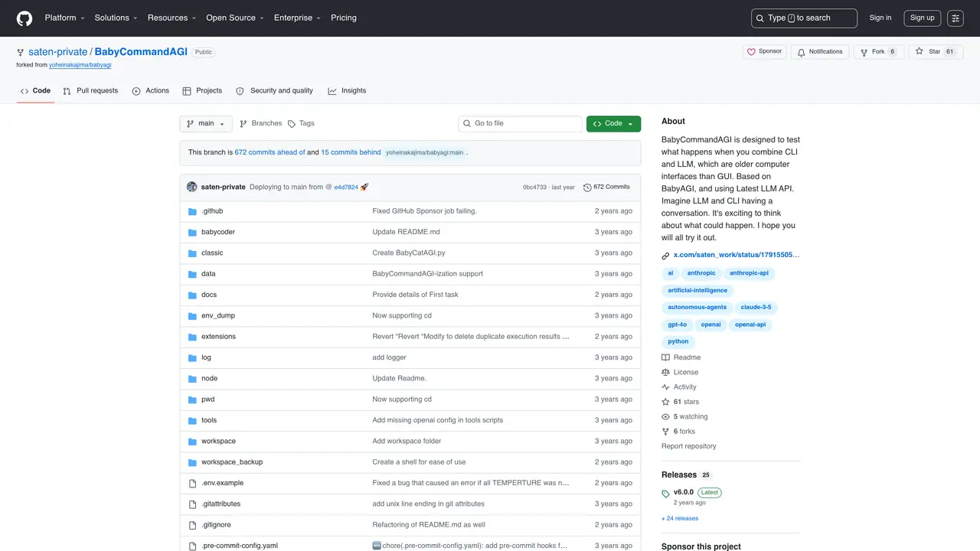Viewport: 980px width, 551px height.
Task: Click folder icon in docs row
Action: pyautogui.click(x=193, y=295)
